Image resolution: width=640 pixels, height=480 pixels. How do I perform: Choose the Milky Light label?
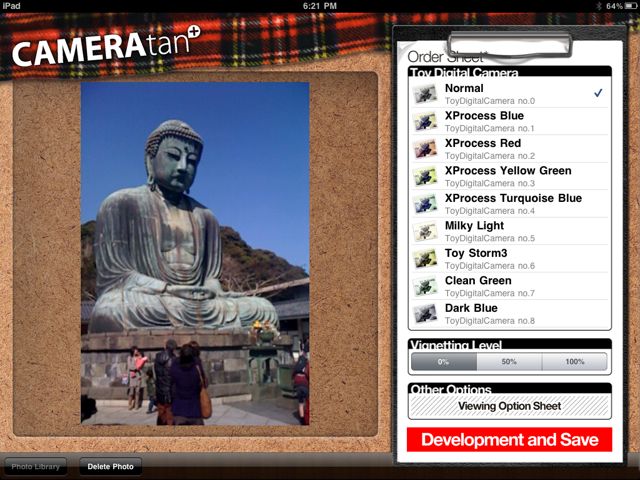click(x=474, y=226)
